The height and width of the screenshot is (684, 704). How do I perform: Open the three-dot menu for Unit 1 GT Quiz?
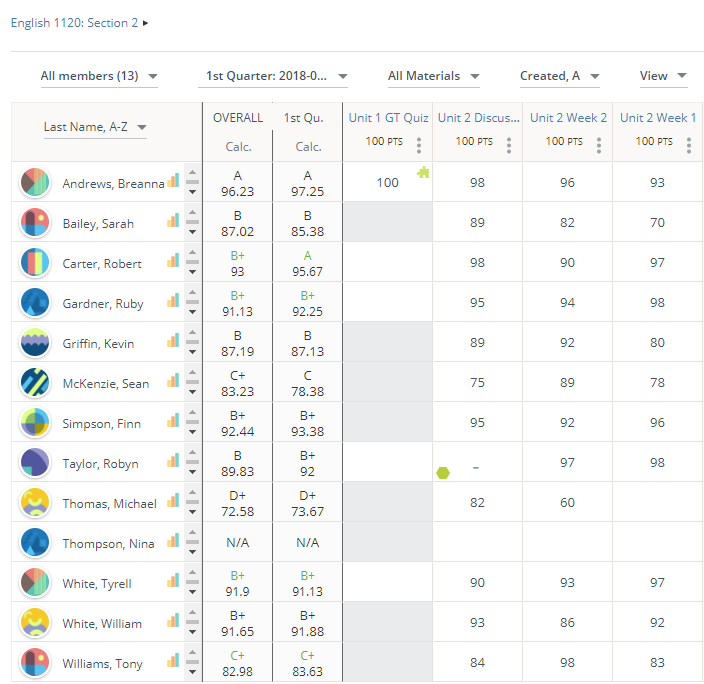[x=419, y=144]
